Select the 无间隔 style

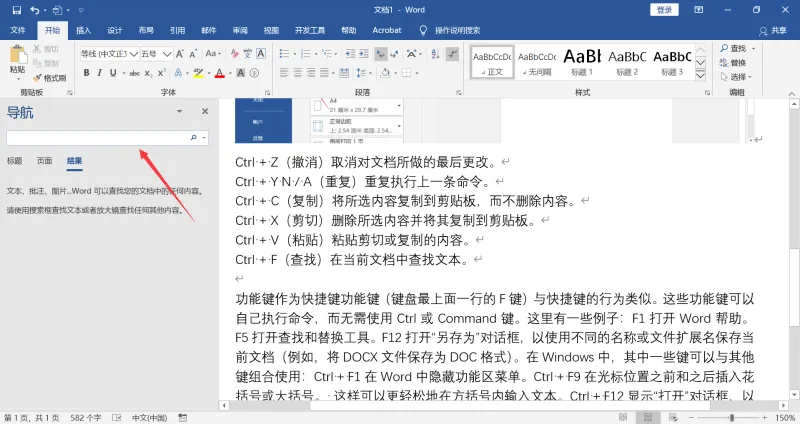point(537,62)
